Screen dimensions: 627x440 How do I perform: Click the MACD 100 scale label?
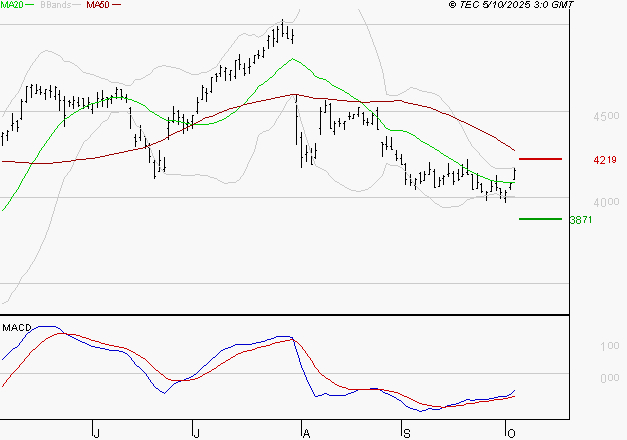pos(608,347)
